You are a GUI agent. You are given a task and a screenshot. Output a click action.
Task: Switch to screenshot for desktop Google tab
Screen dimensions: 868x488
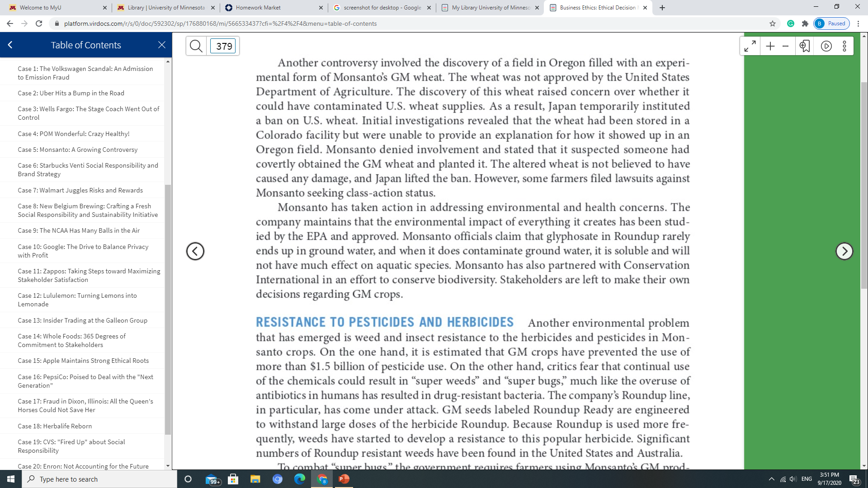pos(382,8)
